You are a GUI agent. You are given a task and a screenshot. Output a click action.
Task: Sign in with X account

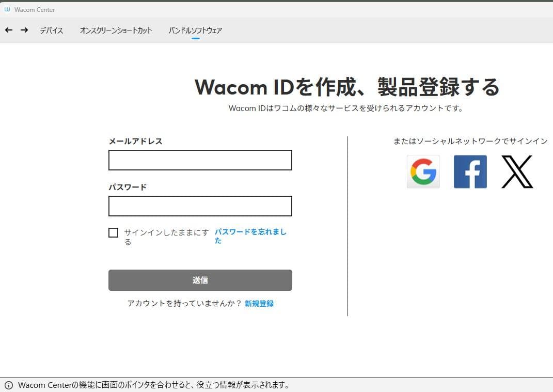[x=517, y=171]
